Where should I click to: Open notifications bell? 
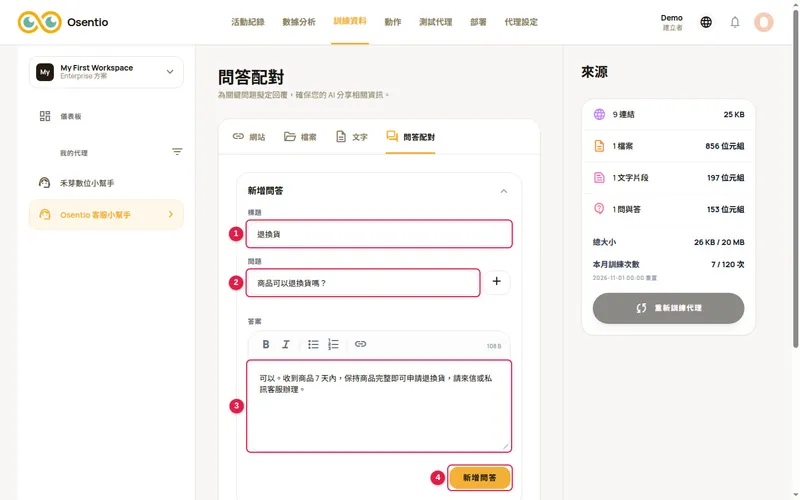tap(735, 22)
